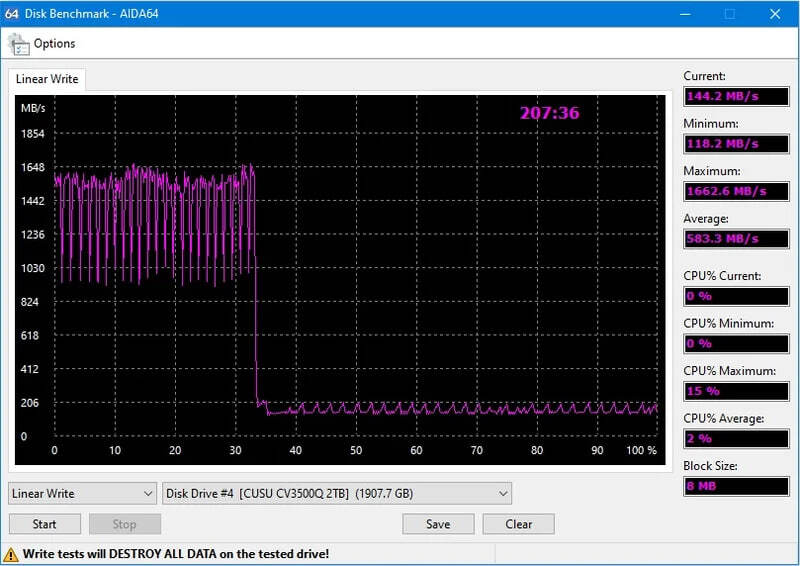Click the Options checklist icon
The height and width of the screenshot is (566, 800).
pos(18,44)
